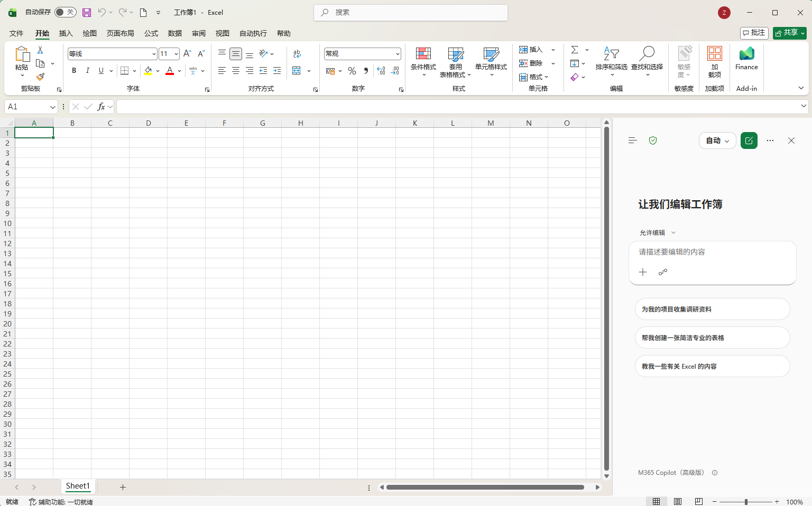
Task: Click the 批注 comments button
Action: coord(754,33)
